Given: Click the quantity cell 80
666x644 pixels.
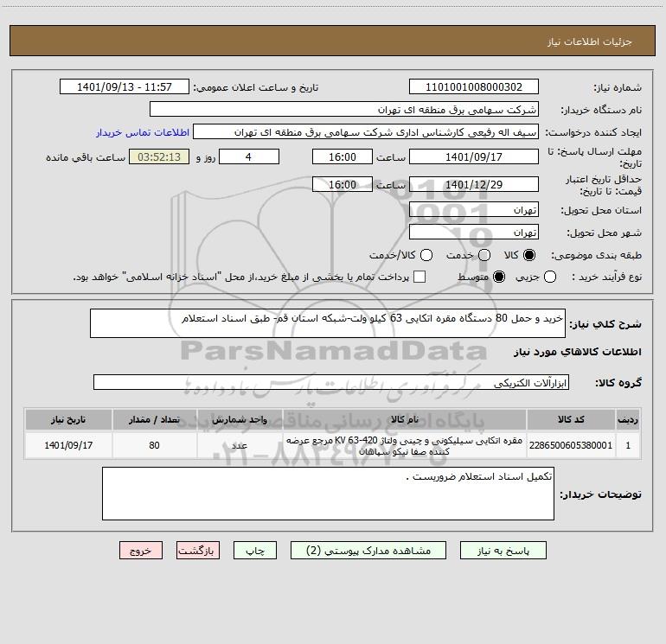Looking at the screenshot, I should [x=154, y=445].
